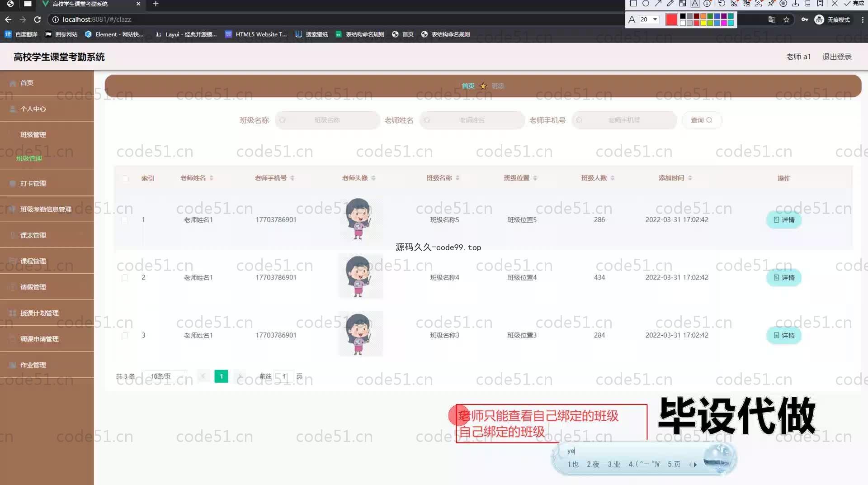
Task: Open the 百度翻译 bookmark
Action: (x=21, y=34)
